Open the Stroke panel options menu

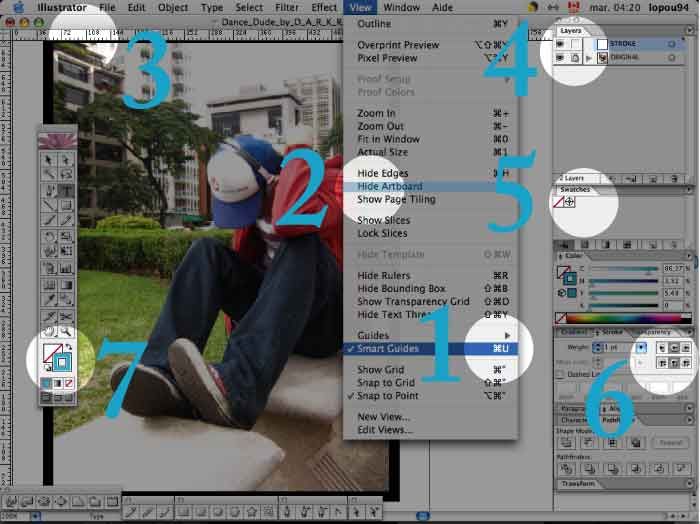pyautogui.click(x=690, y=332)
